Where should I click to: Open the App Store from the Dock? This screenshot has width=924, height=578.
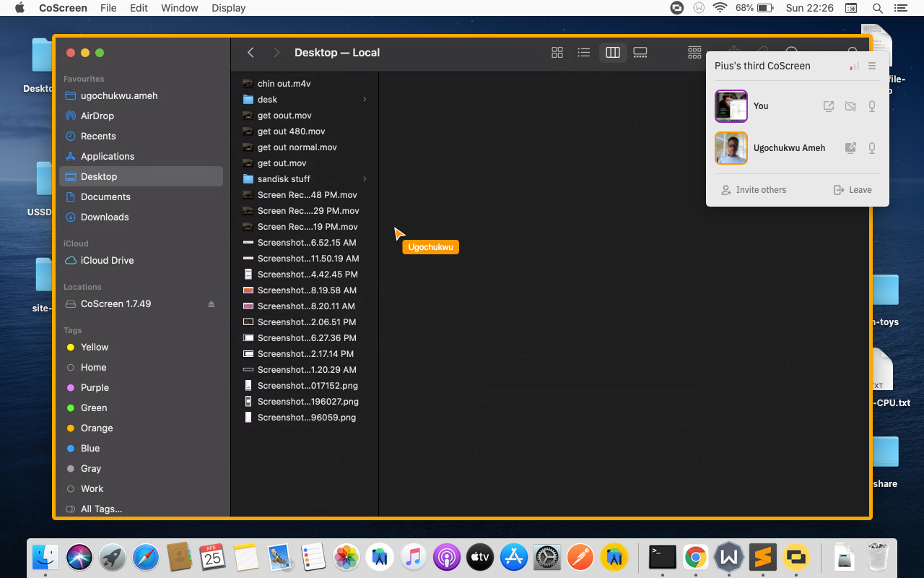click(x=513, y=557)
